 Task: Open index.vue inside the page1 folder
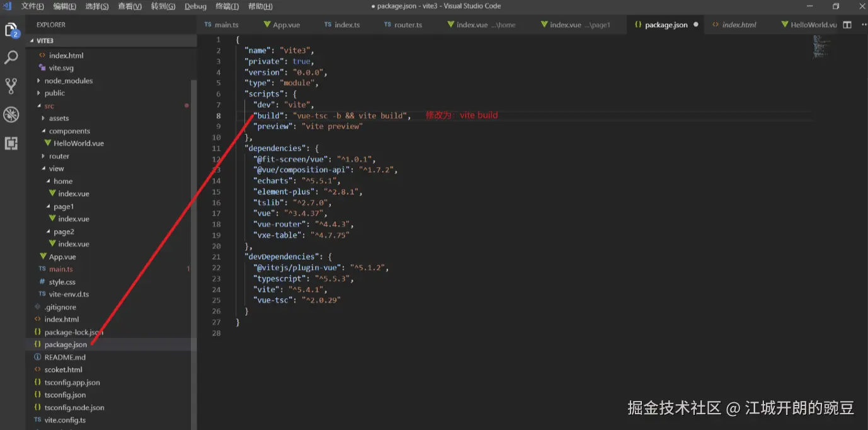point(74,219)
